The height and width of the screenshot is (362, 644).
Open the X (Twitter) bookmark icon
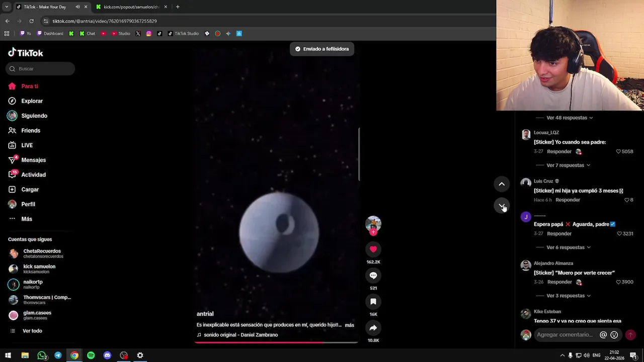tap(138, 34)
